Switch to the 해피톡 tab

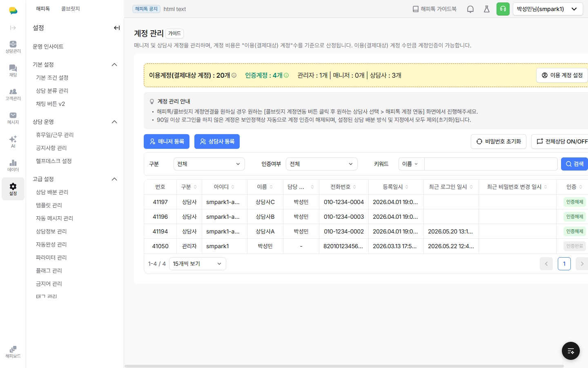[x=43, y=9]
